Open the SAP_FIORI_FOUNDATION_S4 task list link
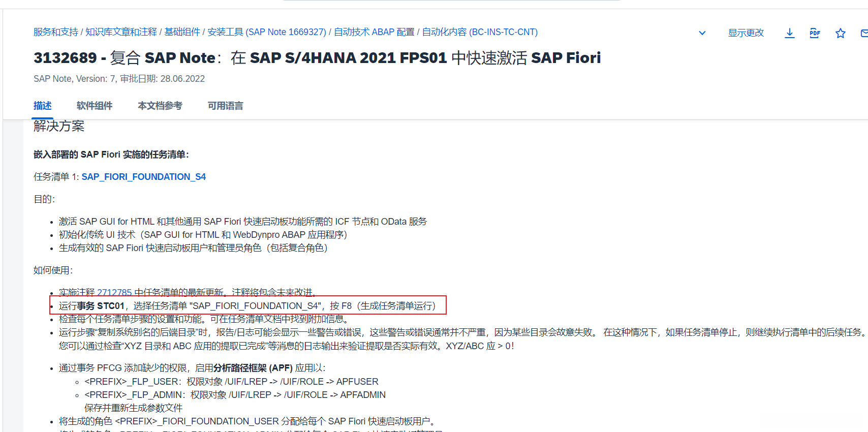868x432 pixels. click(x=144, y=177)
